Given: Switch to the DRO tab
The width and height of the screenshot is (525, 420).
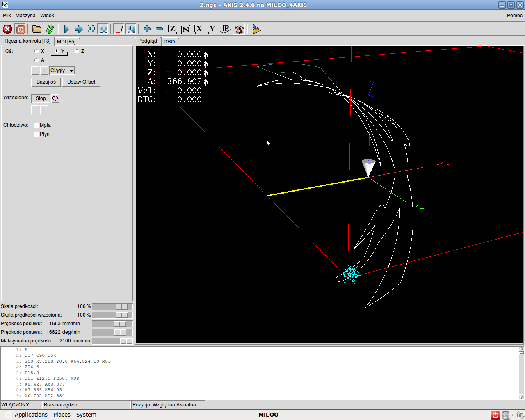Looking at the screenshot, I should [169, 42].
